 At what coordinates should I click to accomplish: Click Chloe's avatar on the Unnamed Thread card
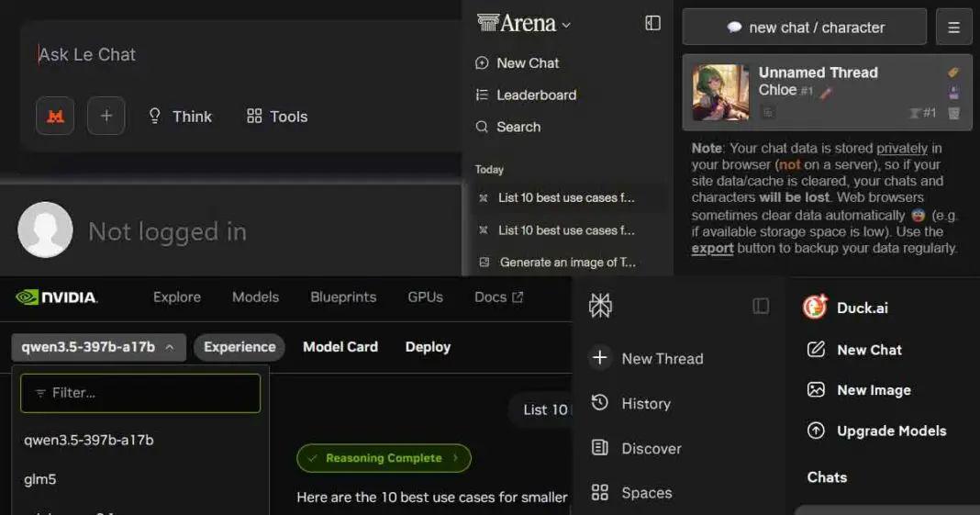pyautogui.click(x=720, y=92)
